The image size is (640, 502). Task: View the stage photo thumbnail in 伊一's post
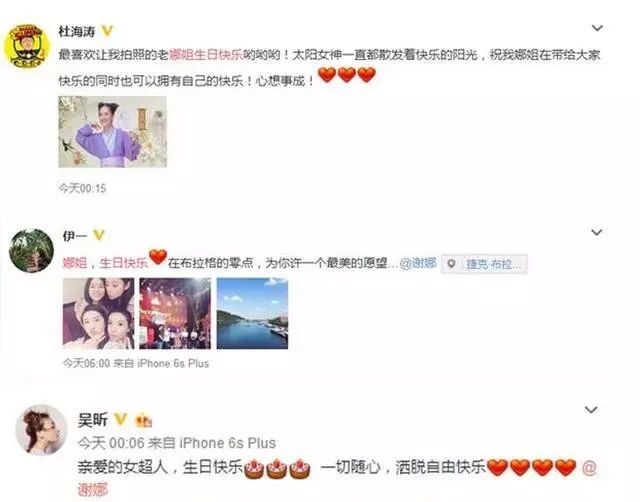tap(175, 313)
